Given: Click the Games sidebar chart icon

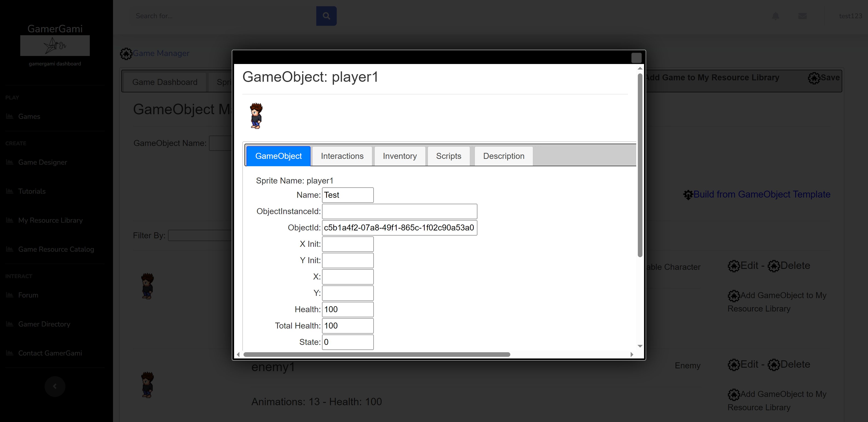Looking at the screenshot, I should [x=10, y=116].
